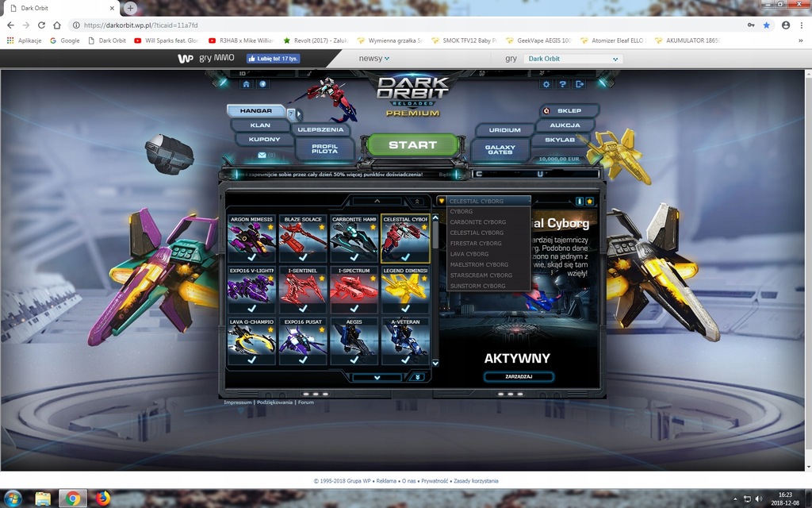Image resolution: width=812 pixels, height=508 pixels.
Task: Click the ship list scrollbar thumb
Action: coord(435,234)
